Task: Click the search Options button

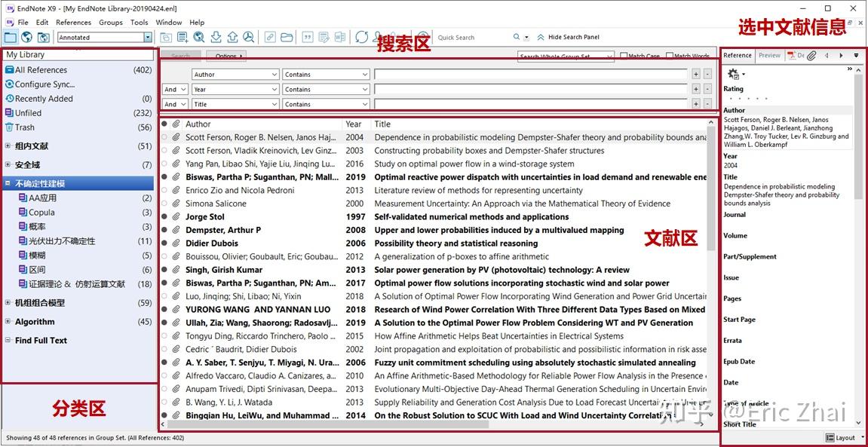Action: 226,56
